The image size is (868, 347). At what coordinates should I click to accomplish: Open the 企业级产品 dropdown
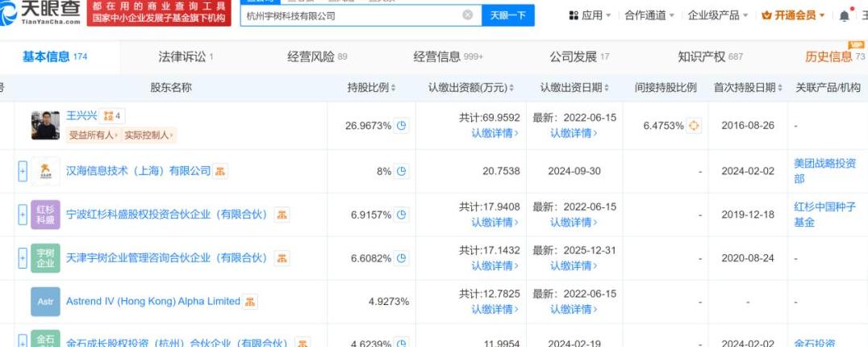[718, 15]
